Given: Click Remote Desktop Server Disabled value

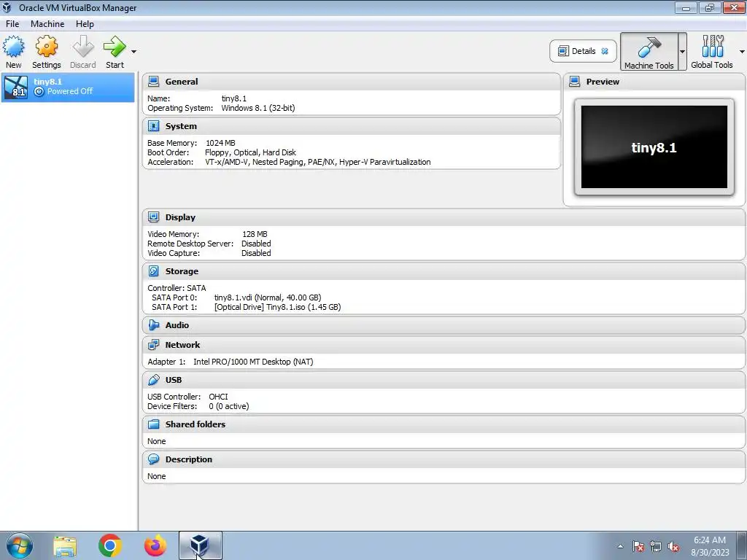Looking at the screenshot, I should pos(256,244).
